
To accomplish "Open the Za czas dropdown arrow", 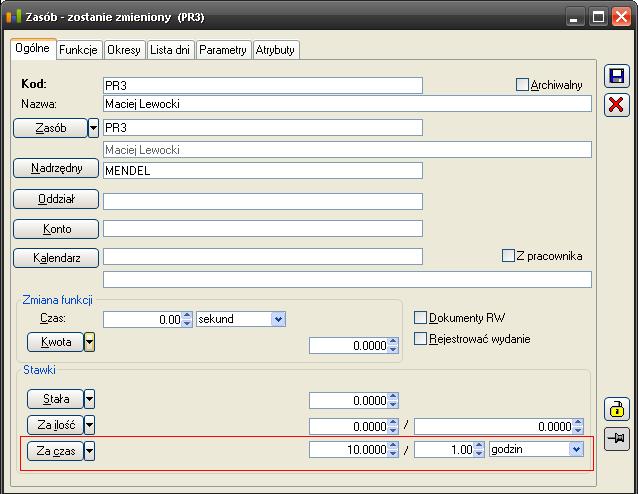I will tap(89, 451).
